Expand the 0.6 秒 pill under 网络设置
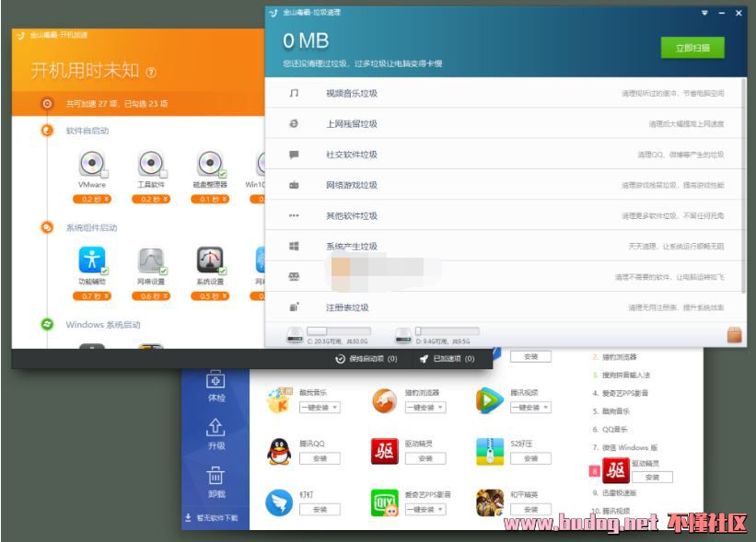The image size is (756, 542). pyautogui.click(x=151, y=295)
